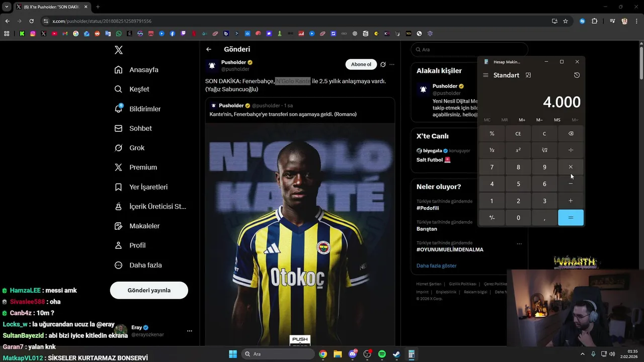Click calculator digit 0

pos(518,218)
